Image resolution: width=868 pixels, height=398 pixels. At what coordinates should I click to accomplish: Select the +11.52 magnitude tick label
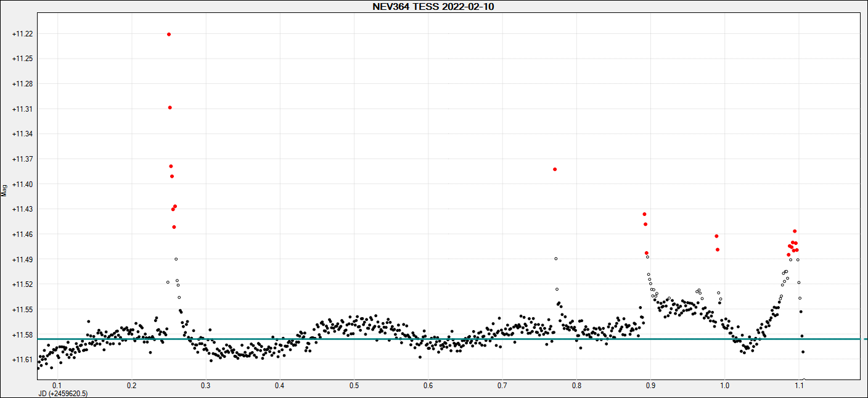(23, 284)
